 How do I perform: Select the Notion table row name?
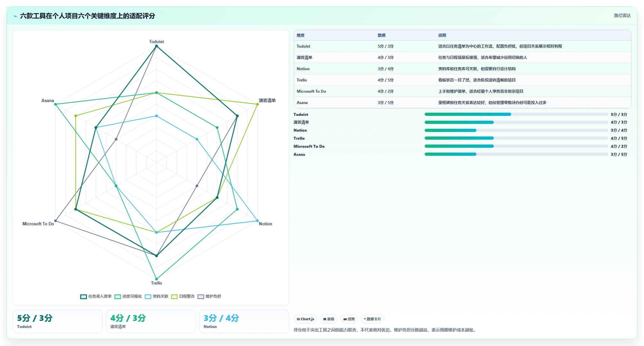(x=303, y=69)
